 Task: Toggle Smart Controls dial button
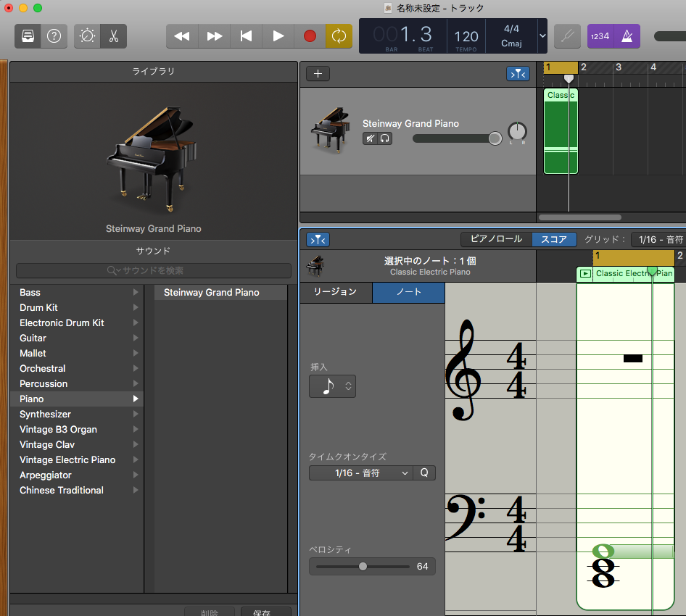pyautogui.click(x=87, y=36)
